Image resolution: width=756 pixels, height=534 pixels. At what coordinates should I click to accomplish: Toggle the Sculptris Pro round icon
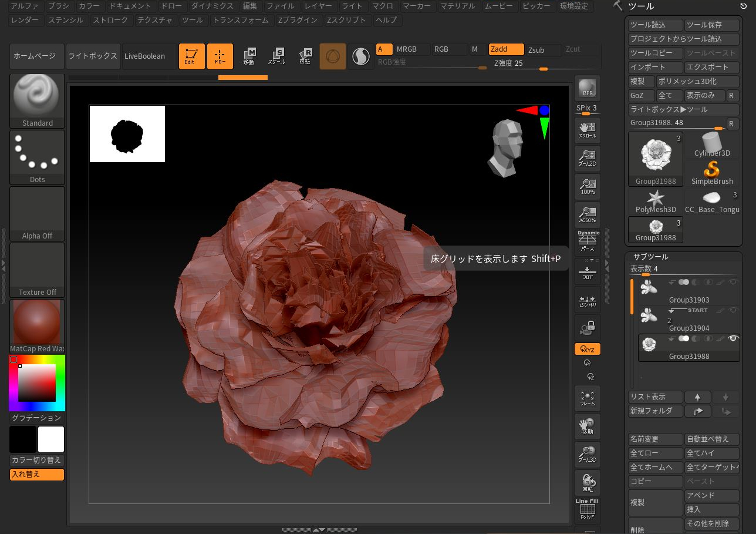360,56
